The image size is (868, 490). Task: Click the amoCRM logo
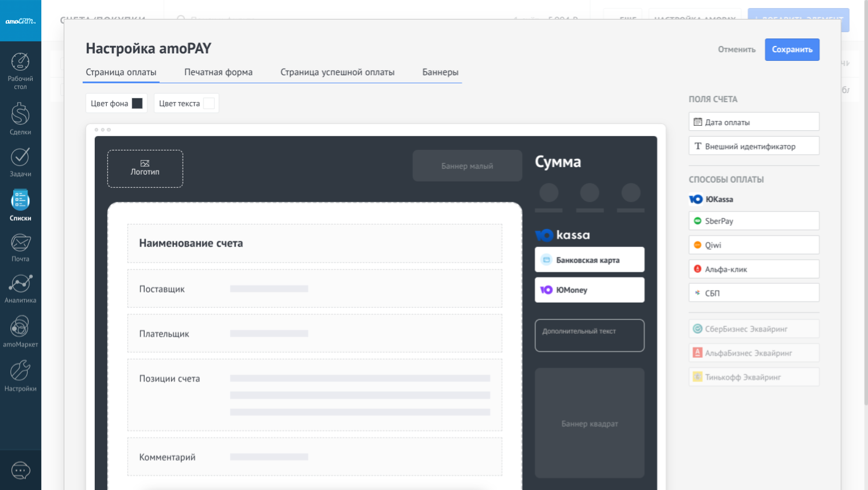[20, 21]
